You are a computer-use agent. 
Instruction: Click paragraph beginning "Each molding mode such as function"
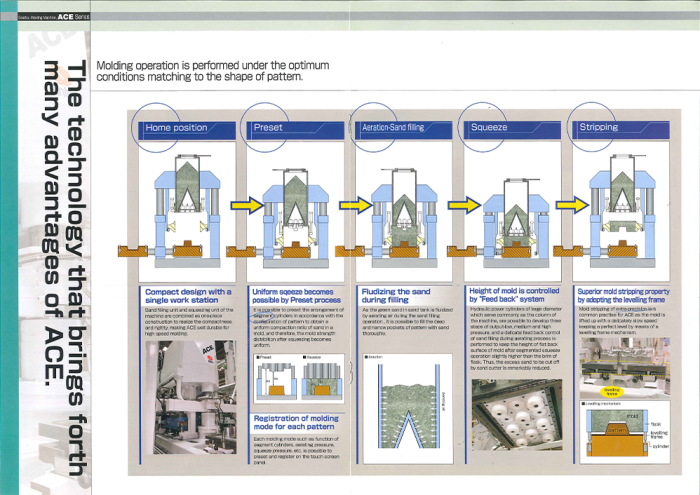pos(296,451)
